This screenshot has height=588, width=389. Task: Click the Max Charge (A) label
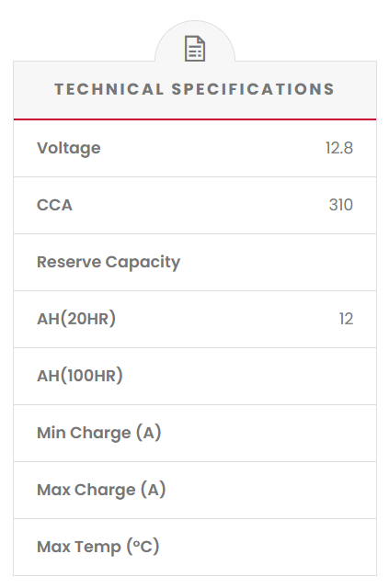[101, 490]
